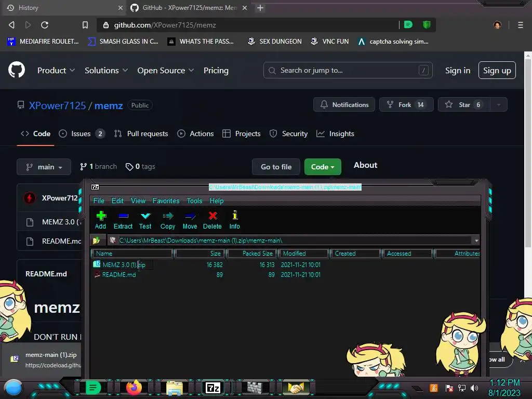Select the Copy tool in 7-Zip
Screen dimensions: 532x399
click(168, 220)
